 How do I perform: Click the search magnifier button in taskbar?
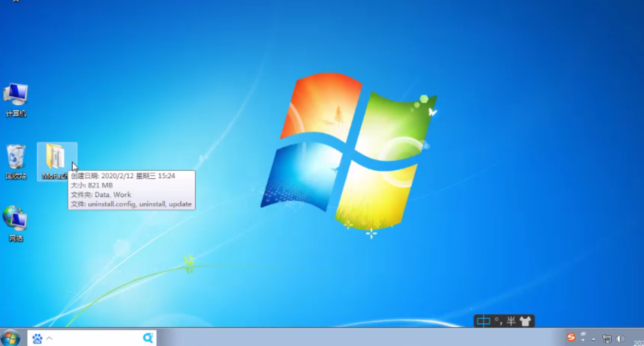pyautogui.click(x=148, y=338)
